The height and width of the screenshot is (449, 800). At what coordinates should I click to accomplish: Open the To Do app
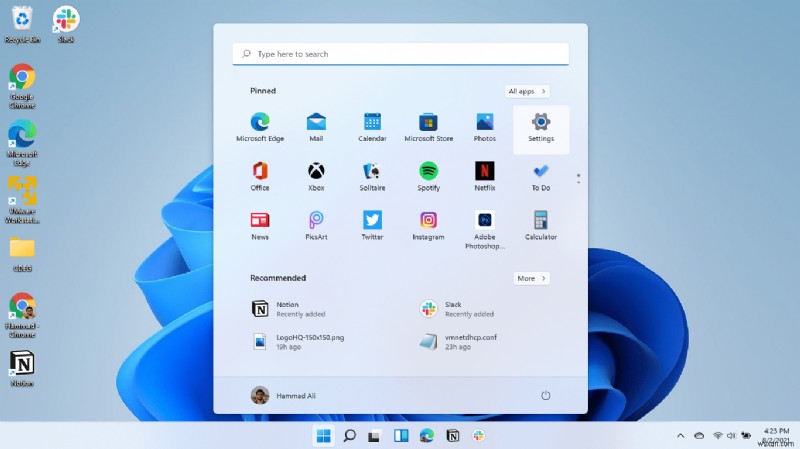541,177
